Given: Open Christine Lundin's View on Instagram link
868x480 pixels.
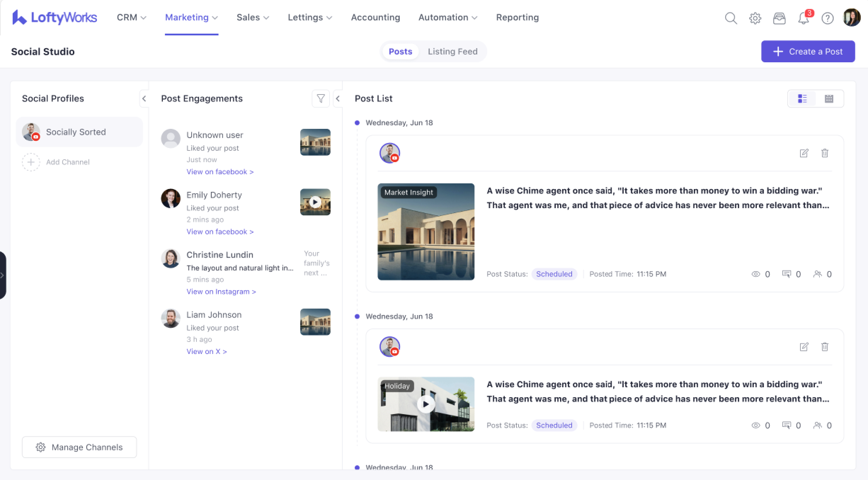Looking at the screenshot, I should point(221,291).
